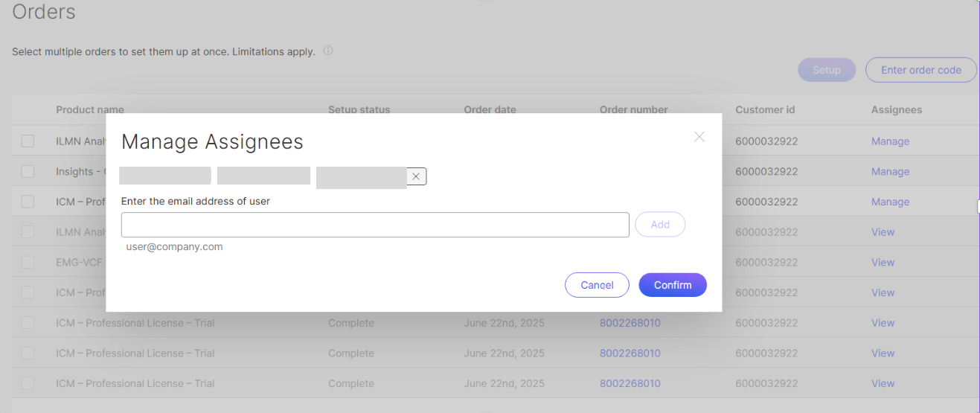The height and width of the screenshot is (413, 980).
Task: Open order number 8002268010 in last row
Action: click(630, 383)
